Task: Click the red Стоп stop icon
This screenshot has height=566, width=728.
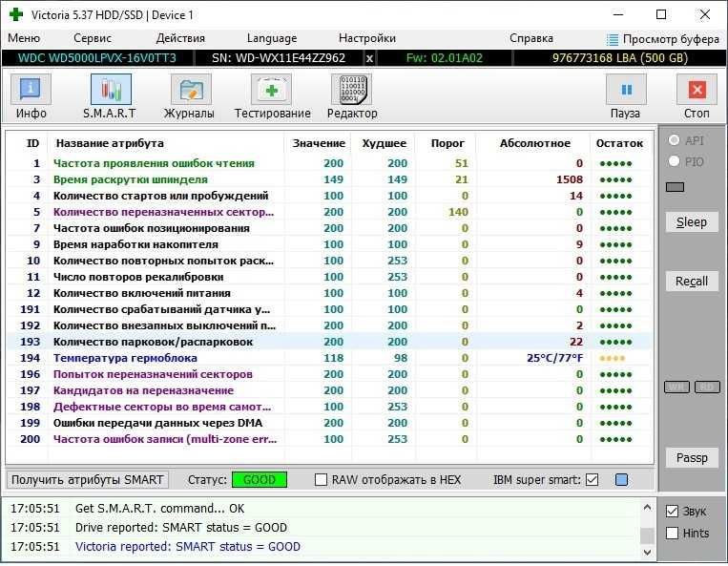Action: click(x=697, y=90)
